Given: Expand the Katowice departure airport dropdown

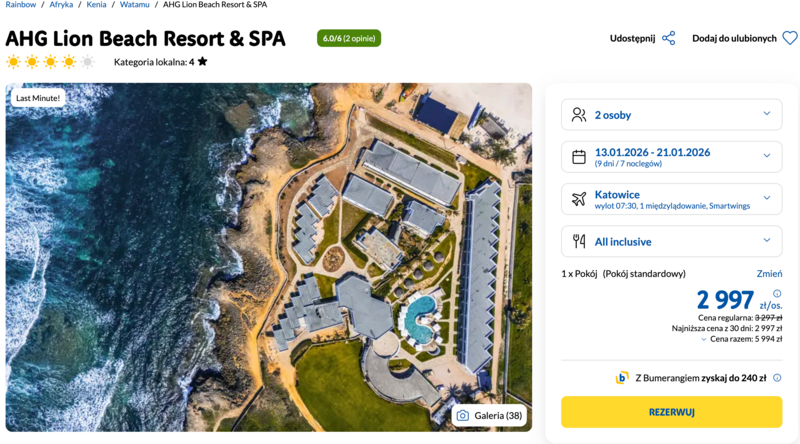Looking at the screenshot, I should click(671, 198).
